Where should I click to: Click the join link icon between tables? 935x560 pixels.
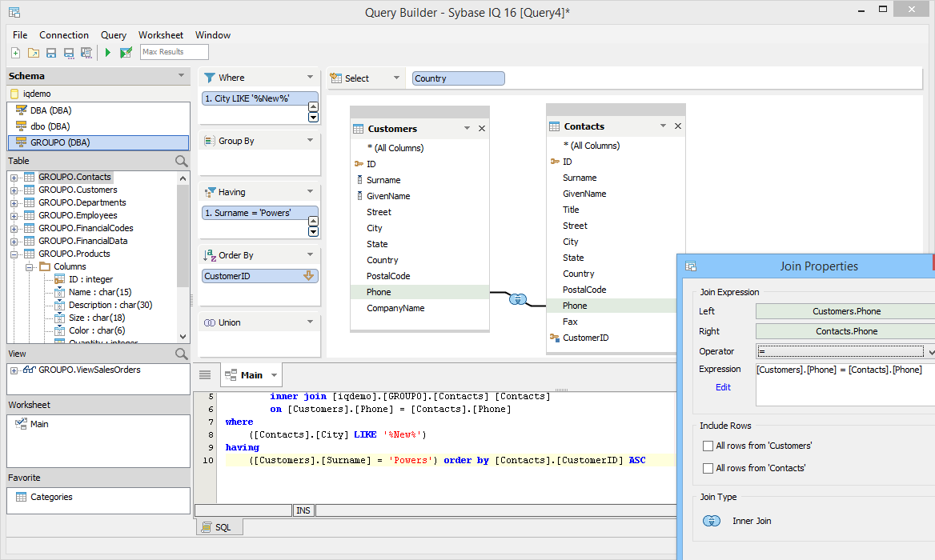[518, 298]
